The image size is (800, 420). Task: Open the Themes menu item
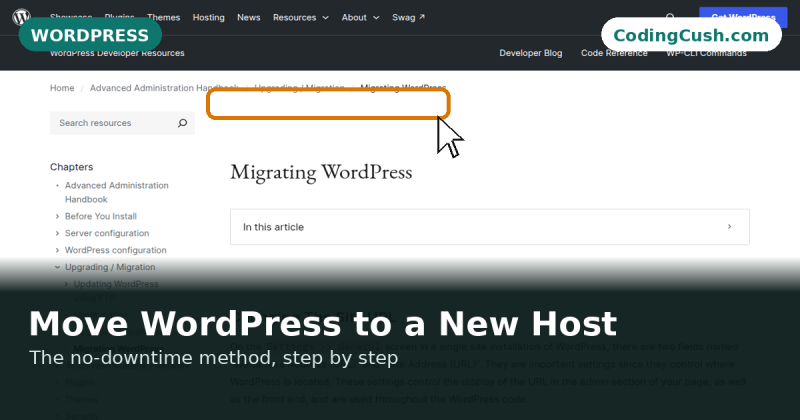[163, 17]
